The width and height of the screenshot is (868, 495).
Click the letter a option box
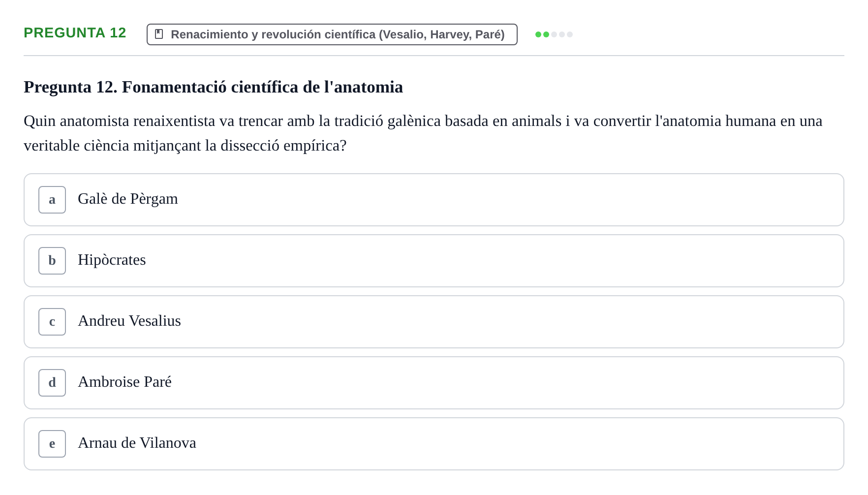click(52, 200)
